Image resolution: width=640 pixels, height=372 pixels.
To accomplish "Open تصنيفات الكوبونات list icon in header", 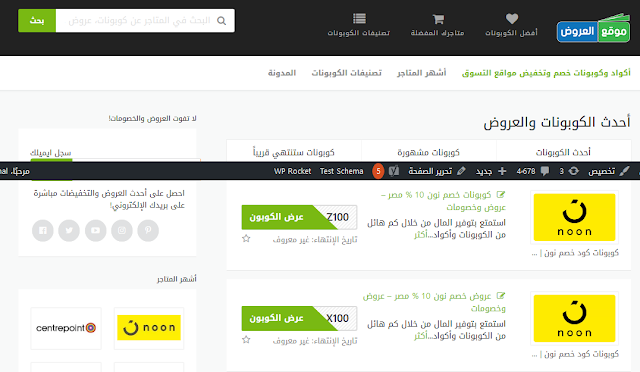I will click(x=359, y=18).
